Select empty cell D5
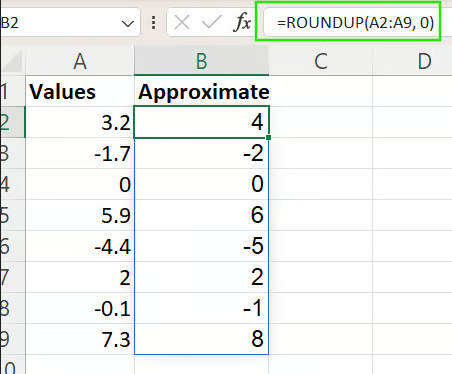 (x=412, y=215)
